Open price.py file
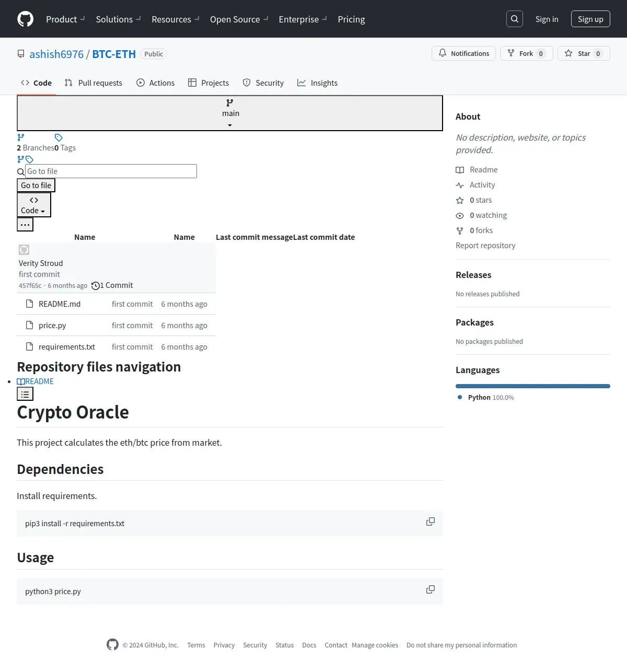The height and width of the screenshot is (672, 627). coord(52,325)
